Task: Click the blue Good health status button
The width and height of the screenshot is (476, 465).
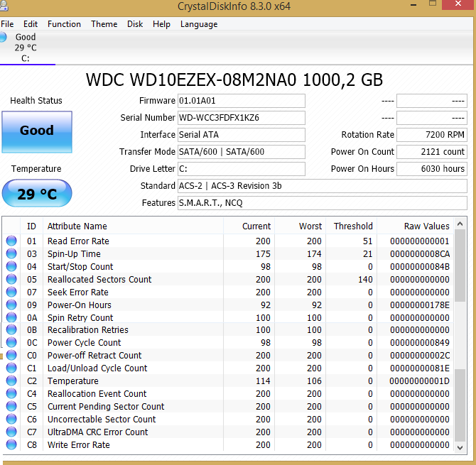Action: click(37, 131)
